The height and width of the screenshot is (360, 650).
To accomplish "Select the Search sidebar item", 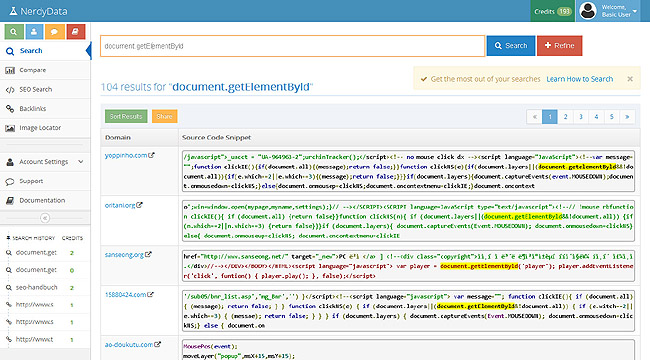I will pyautogui.click(x=45, y=51).
